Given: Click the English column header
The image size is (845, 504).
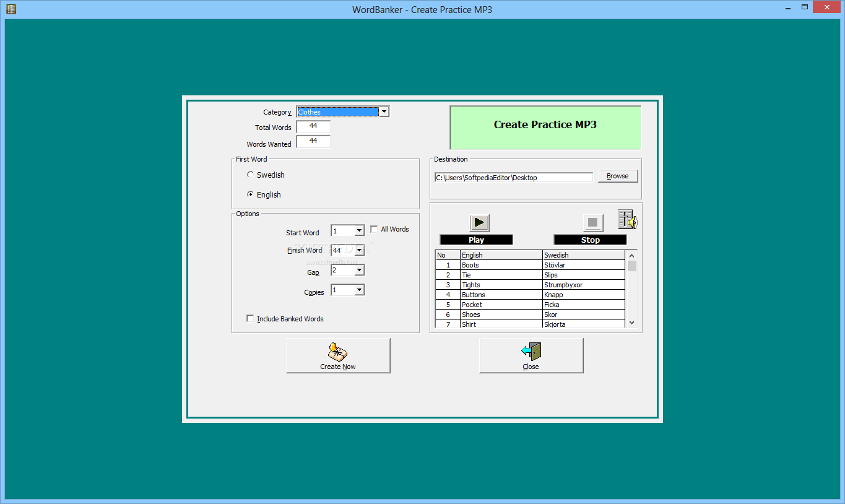Looking at the screenshot, I should pos(501,255).
